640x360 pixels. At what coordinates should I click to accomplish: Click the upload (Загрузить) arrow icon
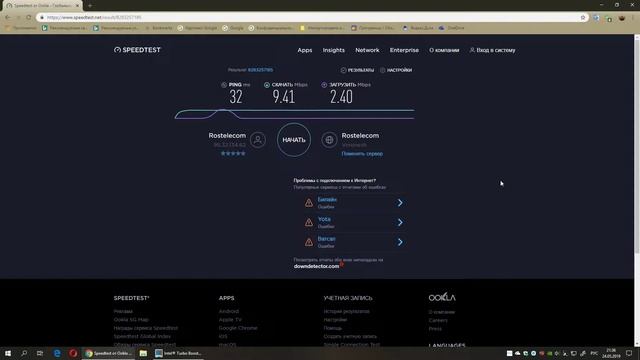click(324, 85)
